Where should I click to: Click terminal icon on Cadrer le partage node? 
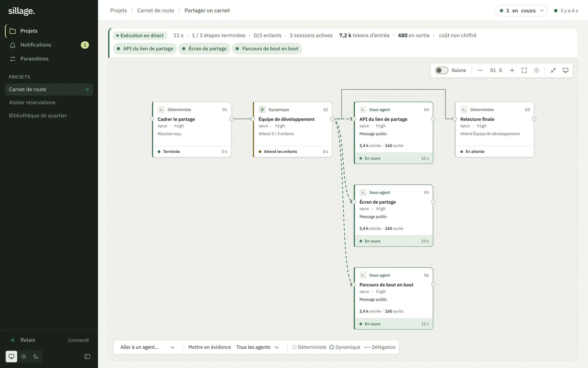(x=161, y=109)
